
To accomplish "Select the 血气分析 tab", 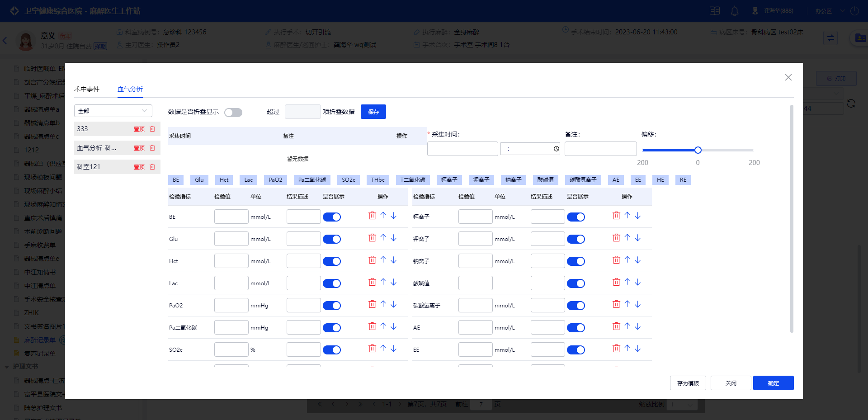I will coord(130,89).
